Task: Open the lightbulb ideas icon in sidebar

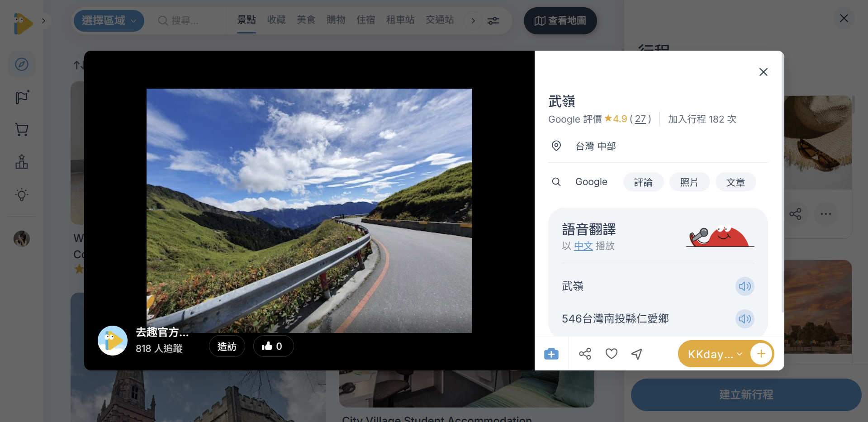Action: (x=22, y=195)
